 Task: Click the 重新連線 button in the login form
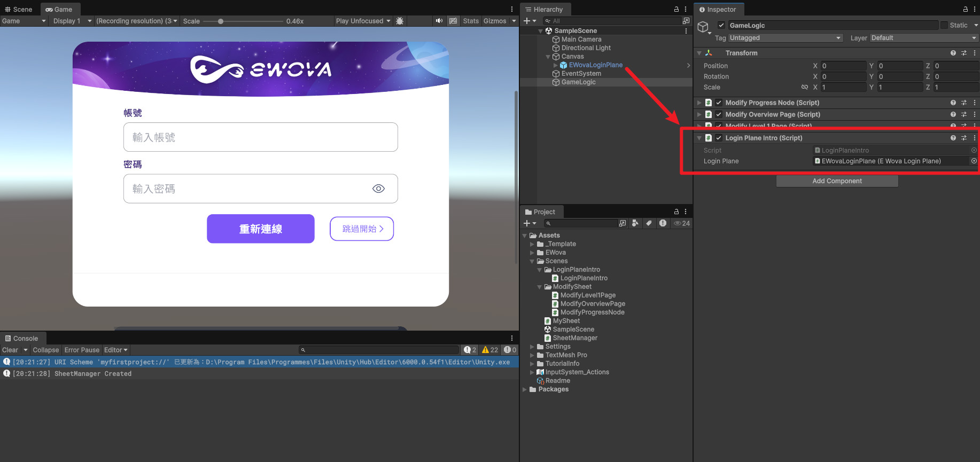261,229
